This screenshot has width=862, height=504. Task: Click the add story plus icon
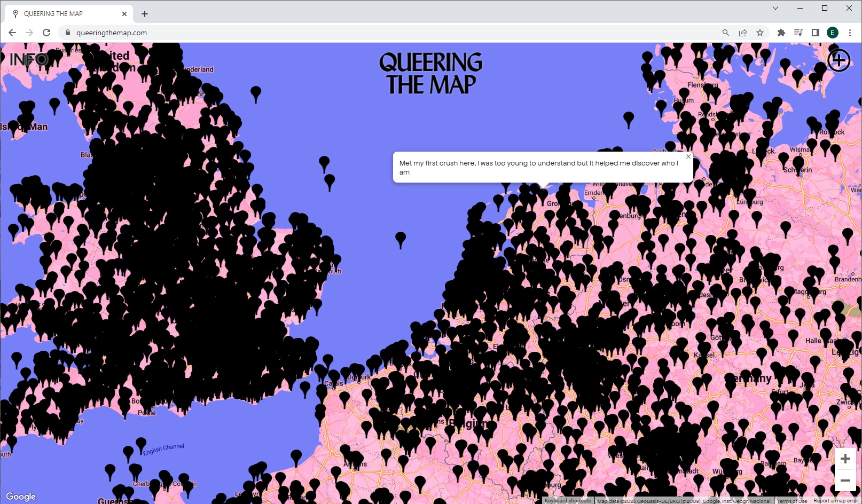(x=839, y=60)
